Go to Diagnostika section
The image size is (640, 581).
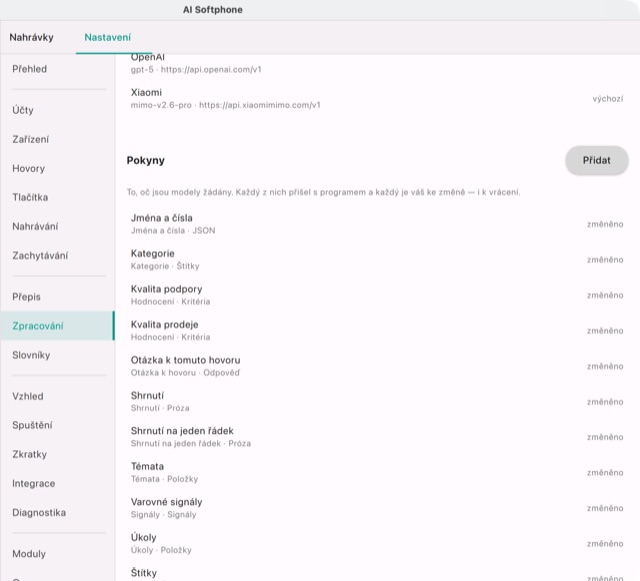[x=57, y=512]
